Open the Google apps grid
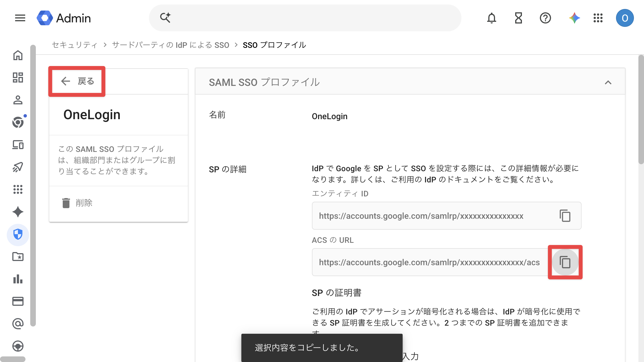The width and height of the screenshot is (644, 362). (x=598, y=18)
